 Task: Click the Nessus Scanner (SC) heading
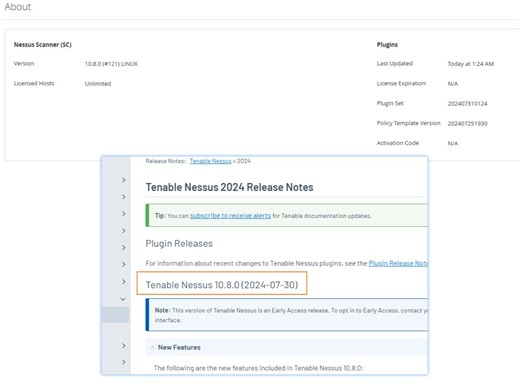(x=43, y=45)
